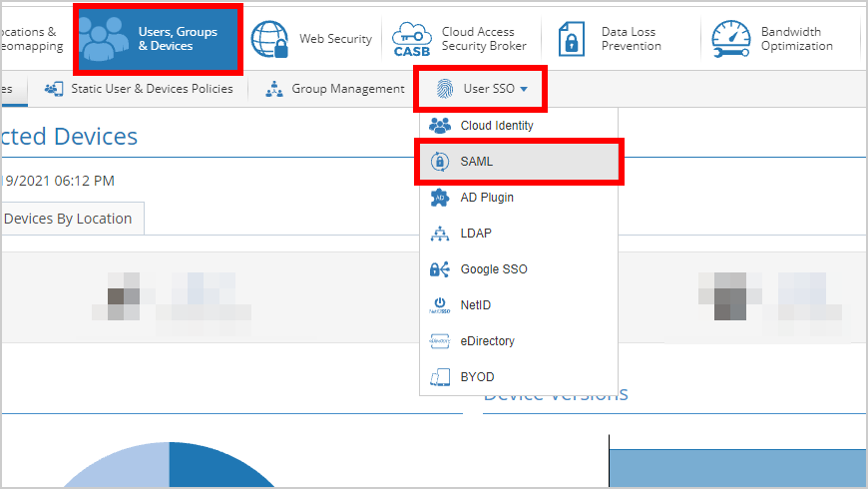Go to Cloud Access Security Broker
Image resolution: width=868 pixels, height=489 pixels.
click(x=461, y=39)
